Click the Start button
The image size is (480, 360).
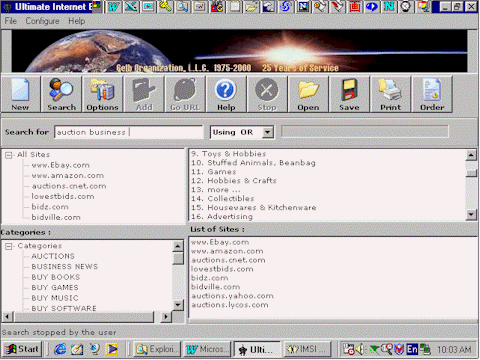pos(22,349)
